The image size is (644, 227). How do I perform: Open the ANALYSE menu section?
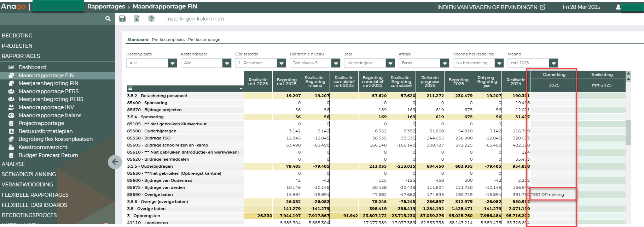(x=13, y=164)
